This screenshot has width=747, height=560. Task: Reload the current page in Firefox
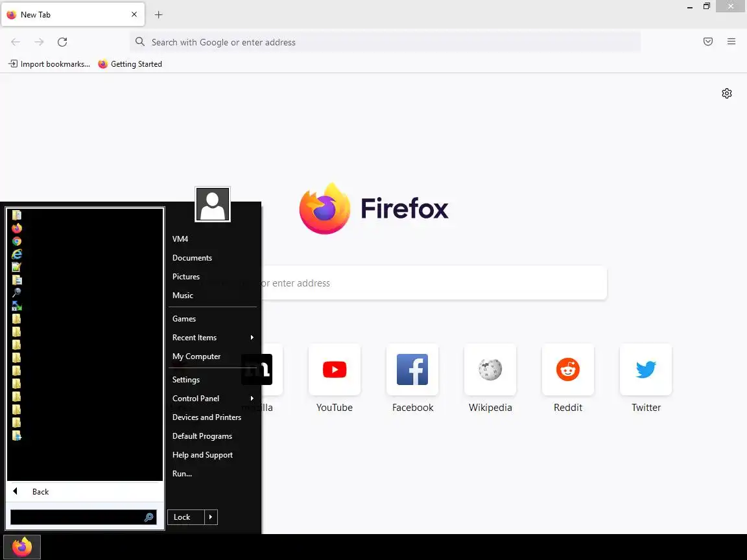tap(62, 42)
